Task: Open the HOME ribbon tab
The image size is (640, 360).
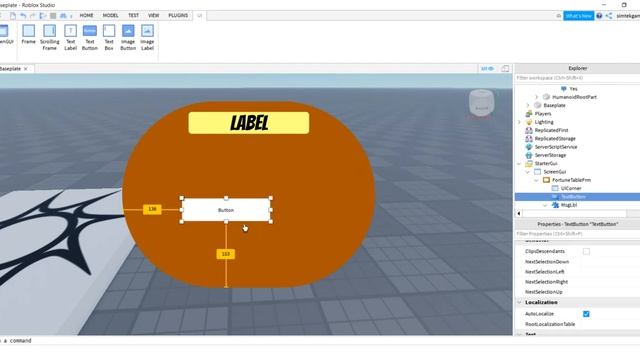Action: pos(86,16)
